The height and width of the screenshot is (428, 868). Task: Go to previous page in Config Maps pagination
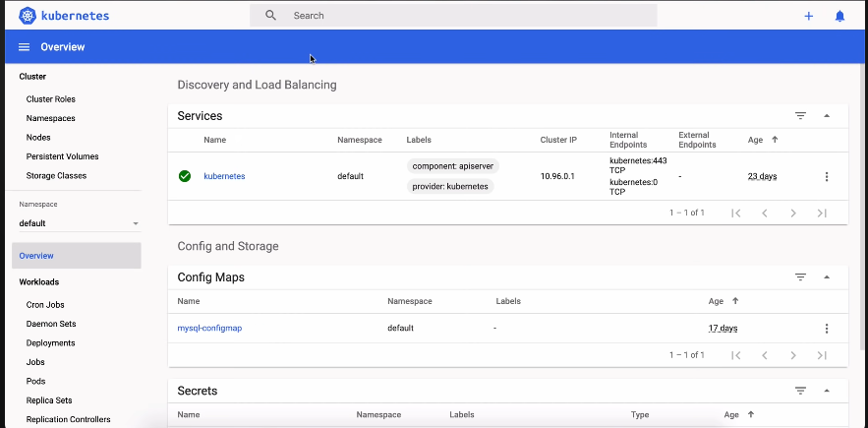pos(765,355)
